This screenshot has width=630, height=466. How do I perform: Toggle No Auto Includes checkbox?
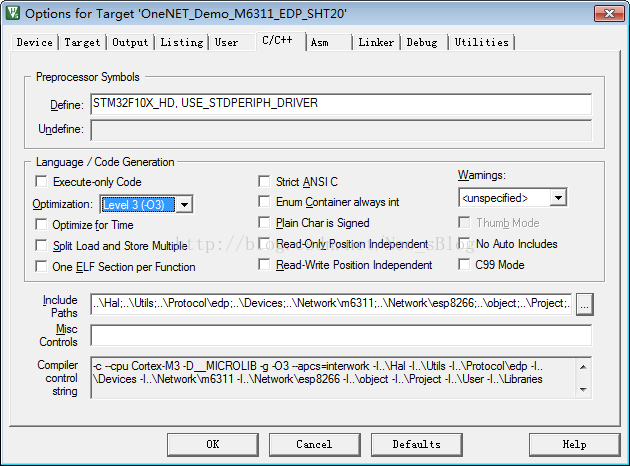pos(464,243)
